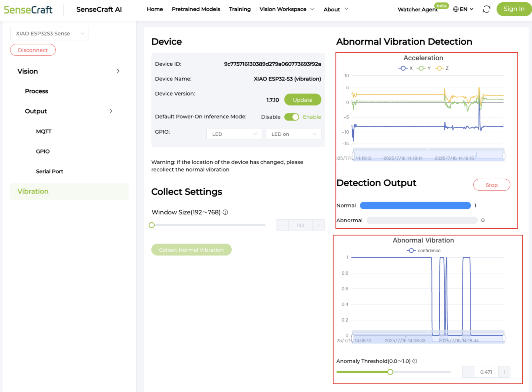Expand the Output sidebar section chevron
The image size is (532, 392).
(111, 111)
